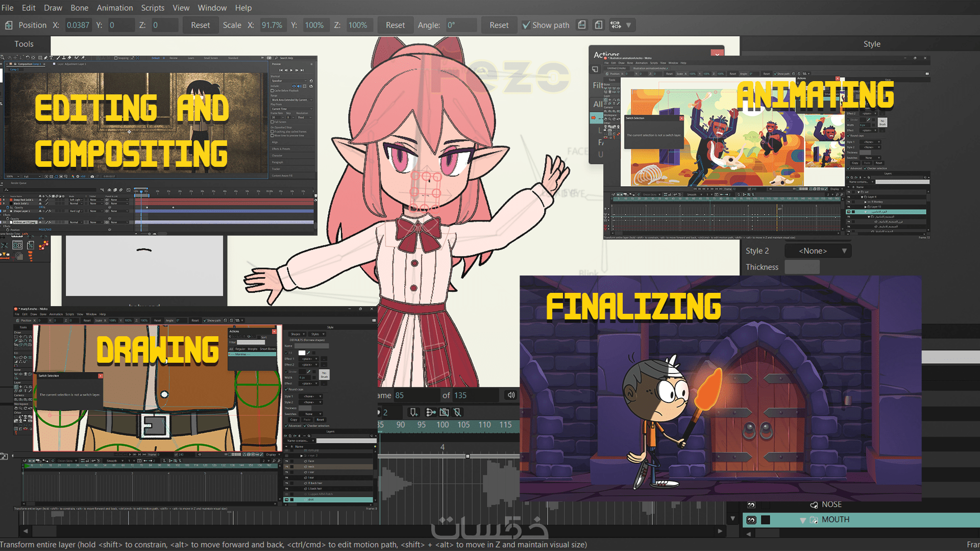Click the crossed-out marker icon in timeline

457,412
